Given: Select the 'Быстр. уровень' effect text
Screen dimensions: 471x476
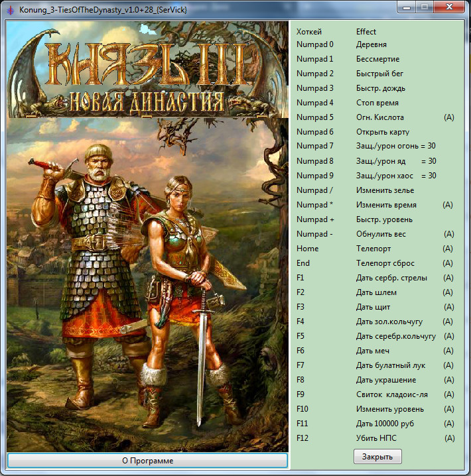Looking at the screenshot, I should (384, 219).
